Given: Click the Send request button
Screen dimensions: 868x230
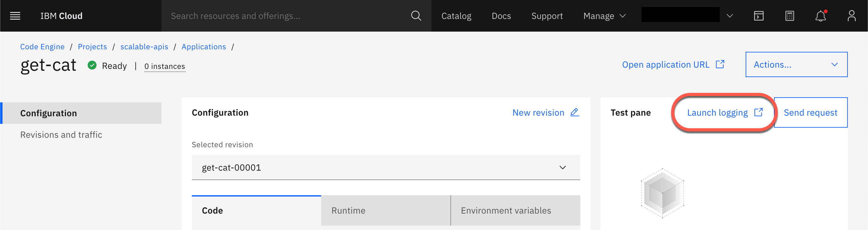Looking at the screenshot, I should pyautogui.click(x=810, y=112).
